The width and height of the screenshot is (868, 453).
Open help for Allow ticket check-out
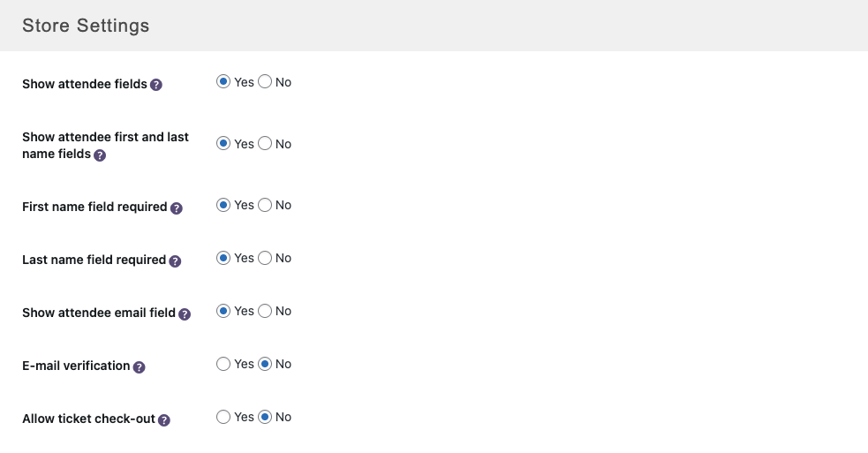point(164,420)
